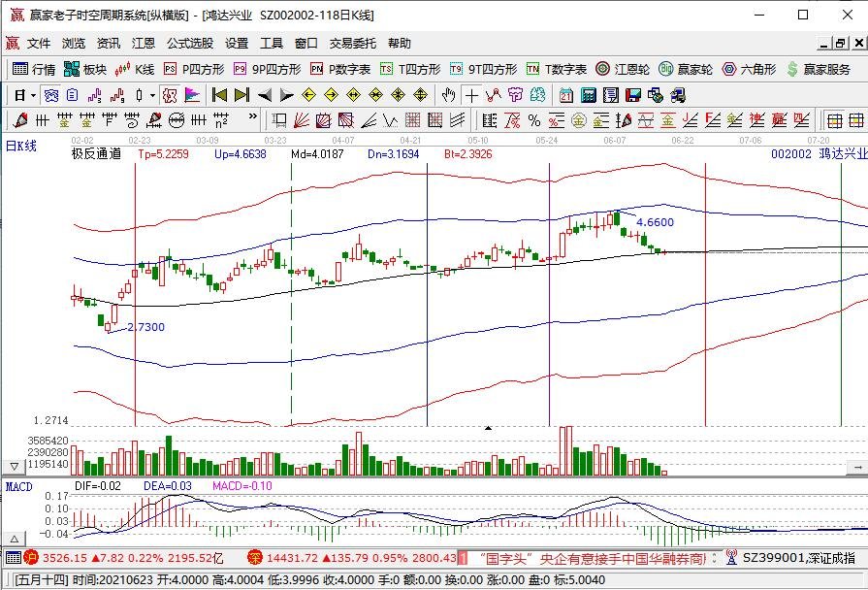868x590 pixels.
Task: Click the red floppy disk save icon
Action: [632, 96]
